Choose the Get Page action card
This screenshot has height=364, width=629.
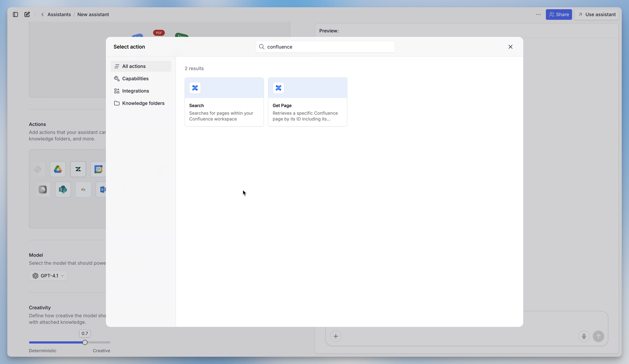pos(308,102)
